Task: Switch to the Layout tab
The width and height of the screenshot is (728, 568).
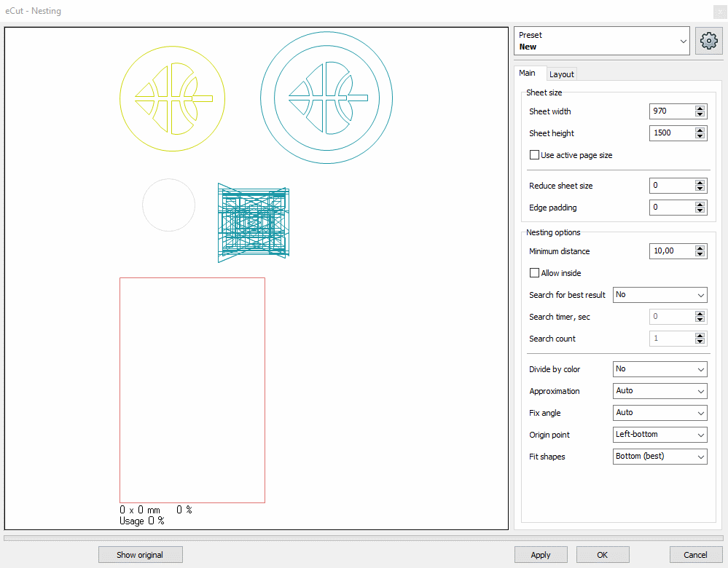Action: tap(561, 74)
